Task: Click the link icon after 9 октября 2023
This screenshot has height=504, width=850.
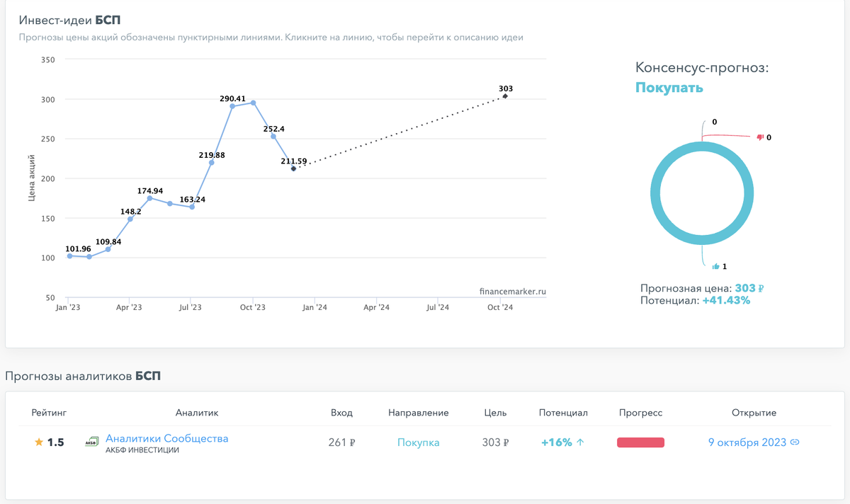Action: [795, 442]
